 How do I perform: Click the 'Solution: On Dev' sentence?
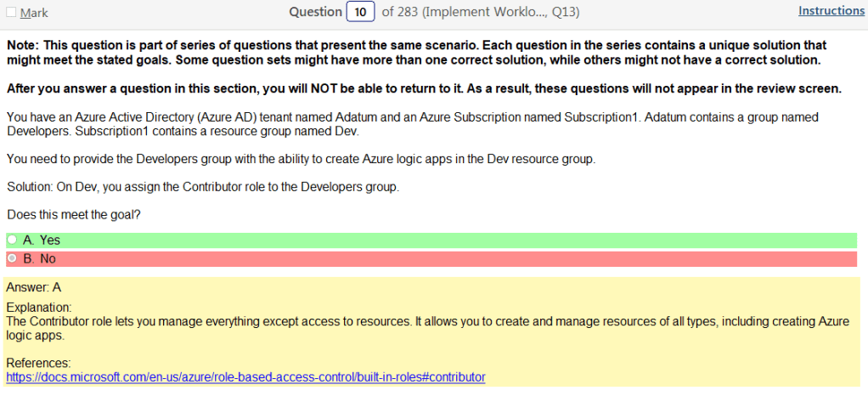202,187
